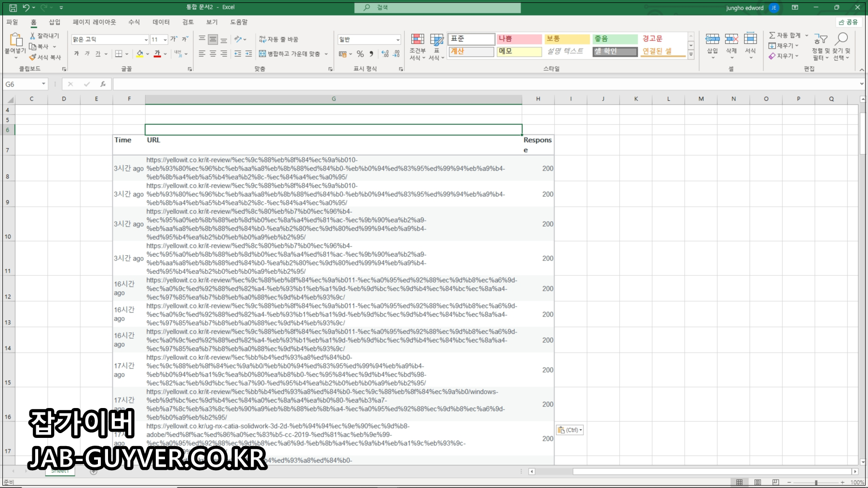Click the Format cells (서식) icon
868x488 pixels.
coord(750,39)
